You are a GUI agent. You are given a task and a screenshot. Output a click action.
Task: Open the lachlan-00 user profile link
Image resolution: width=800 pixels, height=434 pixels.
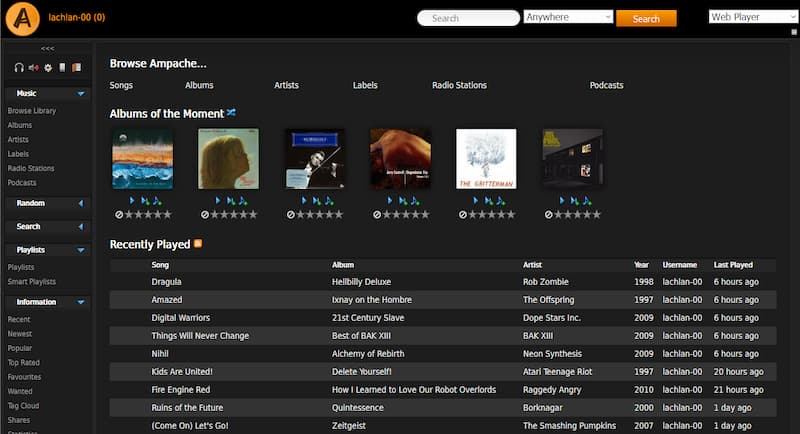pyautogui.click(x=77, y=17)
